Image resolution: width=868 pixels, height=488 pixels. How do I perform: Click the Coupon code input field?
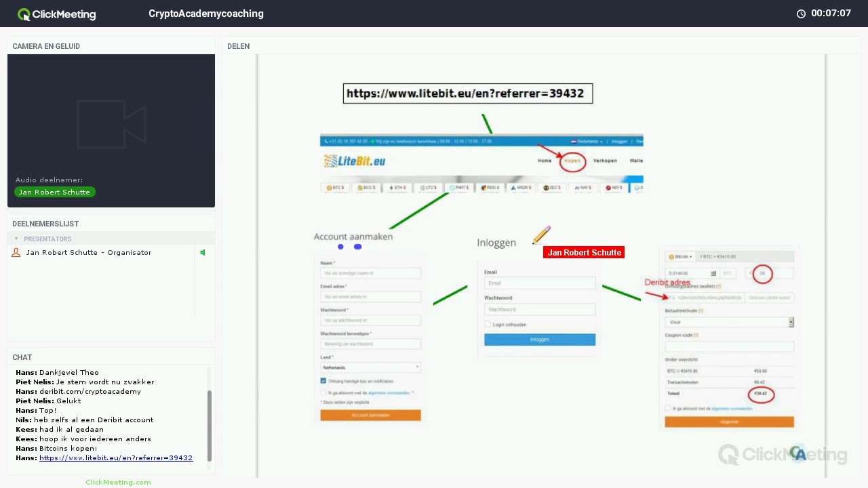point(730,346)
